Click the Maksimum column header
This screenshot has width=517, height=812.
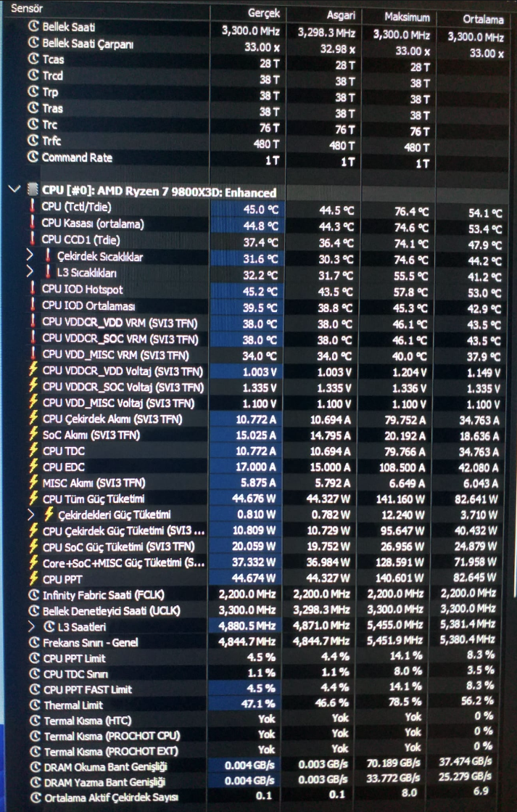(408, 17)
